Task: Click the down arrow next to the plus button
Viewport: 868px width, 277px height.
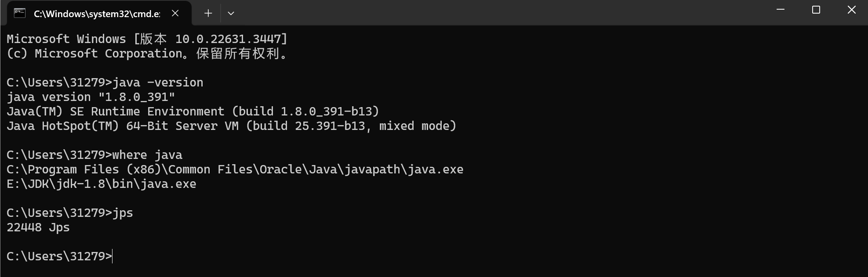Action: pyautogui.click(x=231, y=13)
